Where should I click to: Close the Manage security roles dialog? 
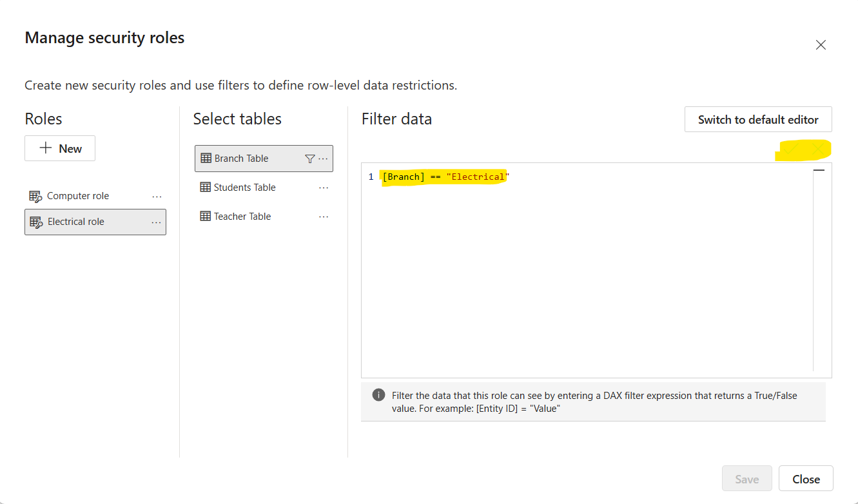(x=821, y=45)
